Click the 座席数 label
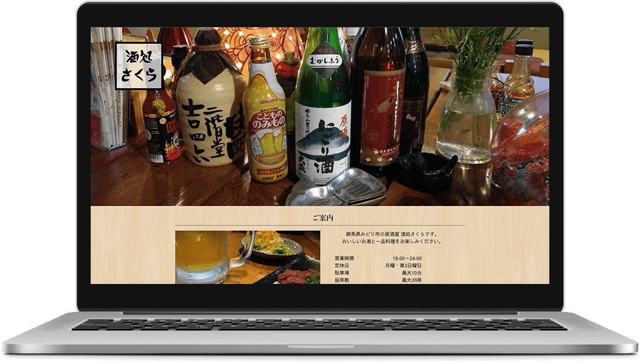The width and height of the screenshot is (640, 364). coord(342,281)
